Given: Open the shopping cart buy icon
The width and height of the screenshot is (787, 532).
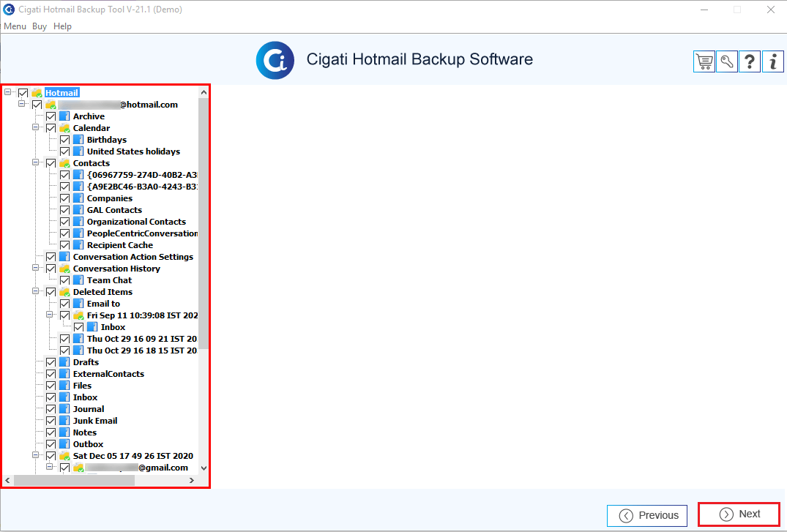Looking at the screenshot, I should [704, 61].
